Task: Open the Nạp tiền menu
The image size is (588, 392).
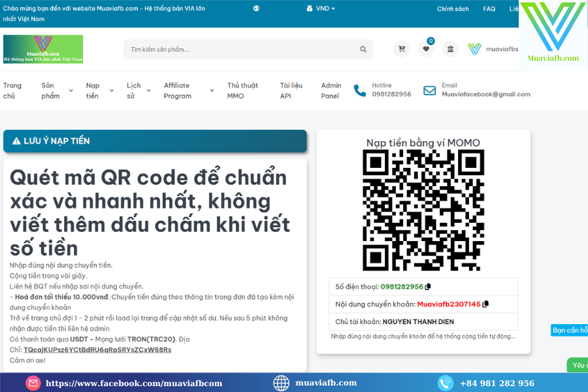Action: pos(93,91)
